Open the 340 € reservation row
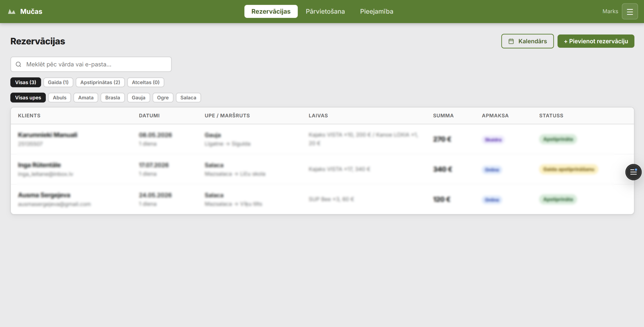The height and width of the screenshot is (327, 644). [322, 169]
